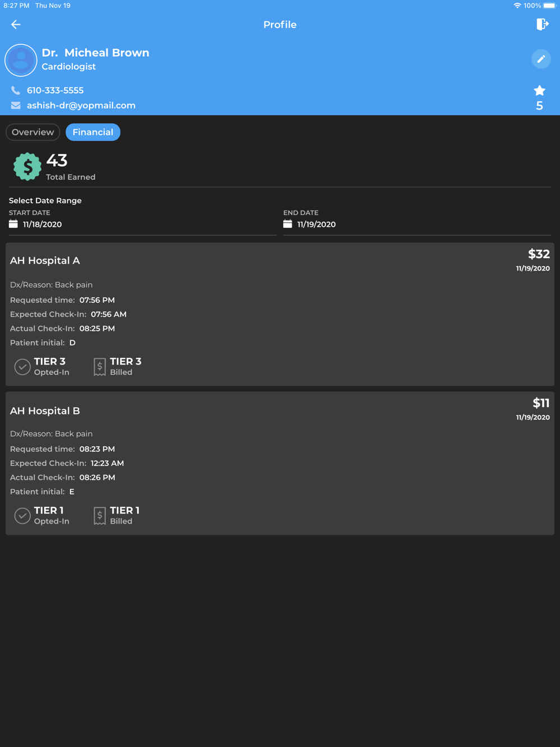Tap the envelope email icon
The height and width of the screenshot is (747, 560).
(x=16, y=105)
